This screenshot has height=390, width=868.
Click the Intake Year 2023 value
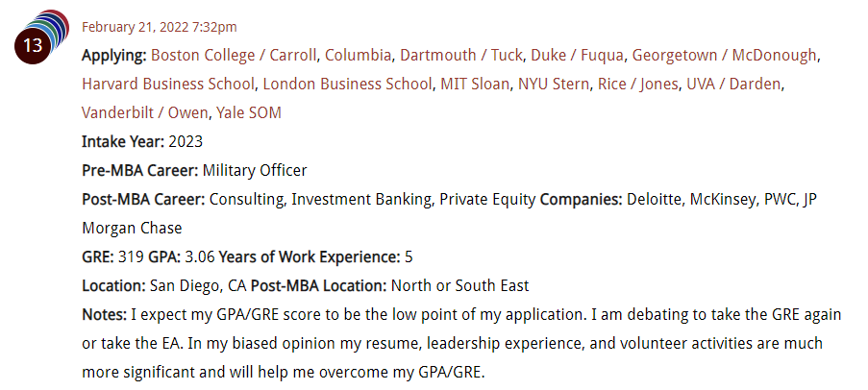click(186, 141)
